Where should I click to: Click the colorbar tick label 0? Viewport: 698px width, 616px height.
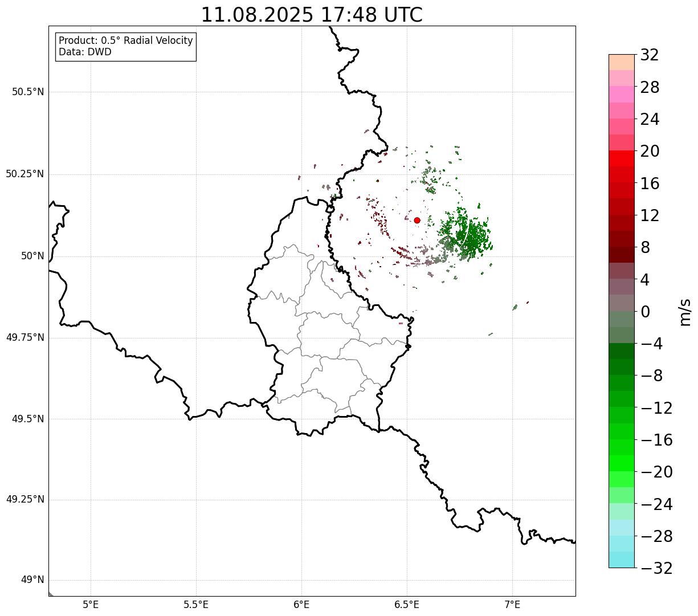click(645, 312)
